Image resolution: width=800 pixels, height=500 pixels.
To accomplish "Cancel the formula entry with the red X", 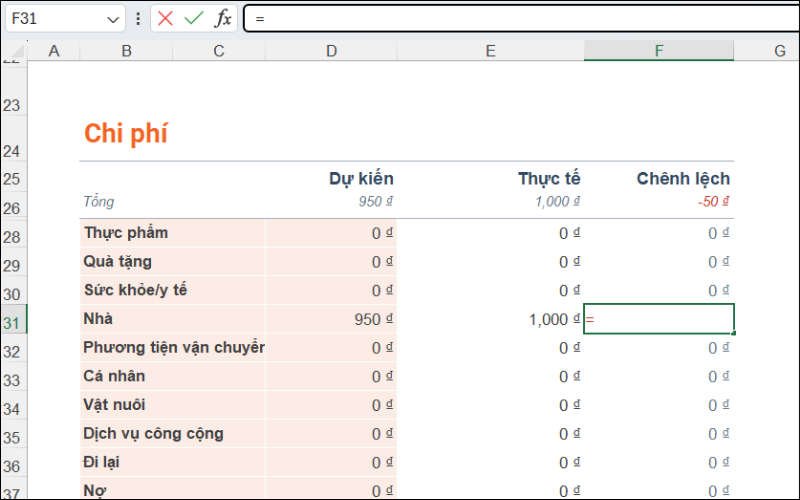I will pyautogui.click(x=165, y=18).
